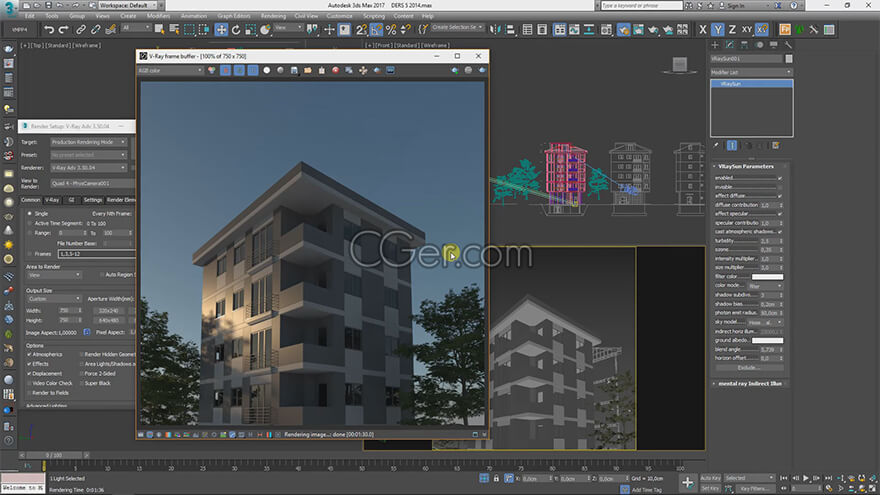Click the Frames input field
Viewport: 880px width, 495px height.
[96, 254]
